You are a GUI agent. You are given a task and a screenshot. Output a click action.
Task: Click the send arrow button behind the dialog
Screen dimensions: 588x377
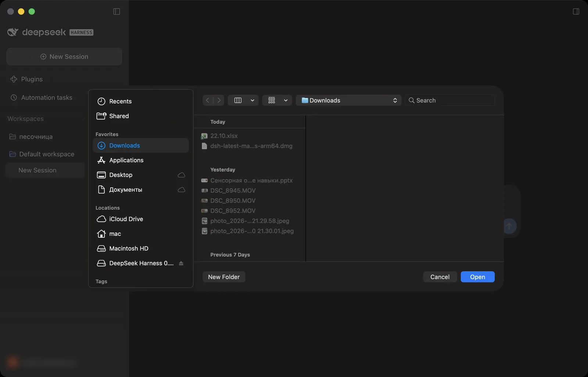(509, 226)
